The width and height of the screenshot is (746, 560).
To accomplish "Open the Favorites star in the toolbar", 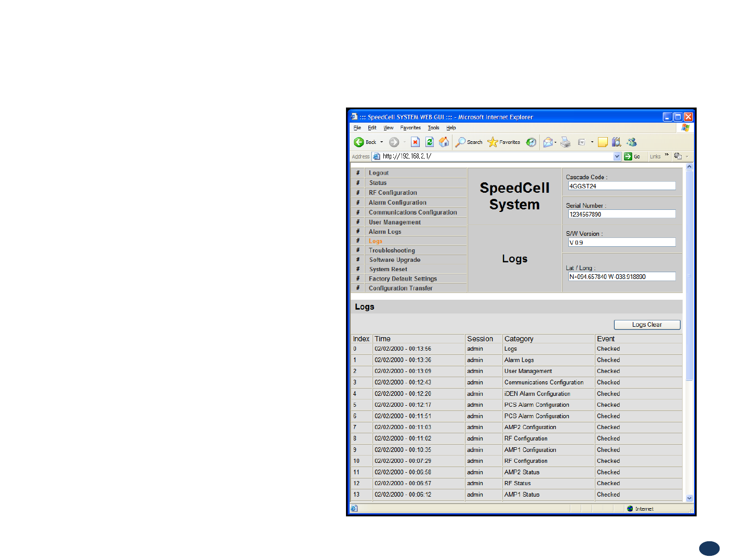I will coord(504,142).
